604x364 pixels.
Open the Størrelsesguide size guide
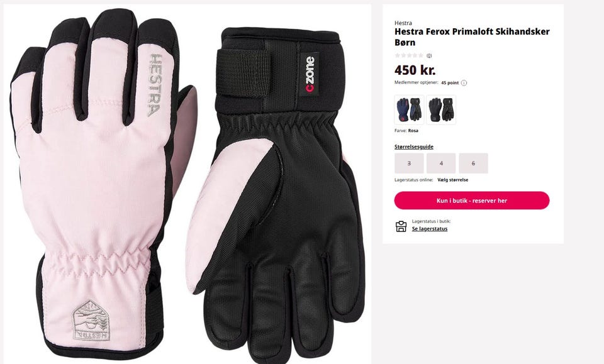click(414, 146)
